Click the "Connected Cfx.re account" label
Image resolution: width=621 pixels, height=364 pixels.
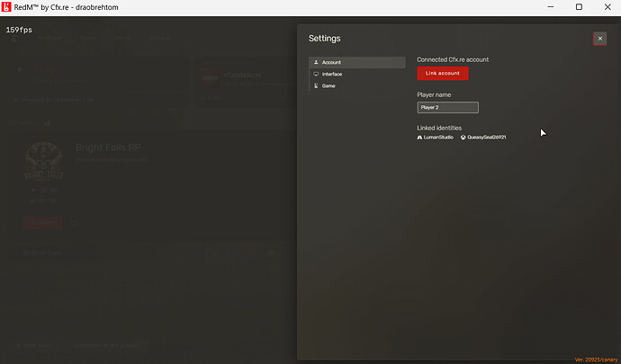(x=453, y=59)
